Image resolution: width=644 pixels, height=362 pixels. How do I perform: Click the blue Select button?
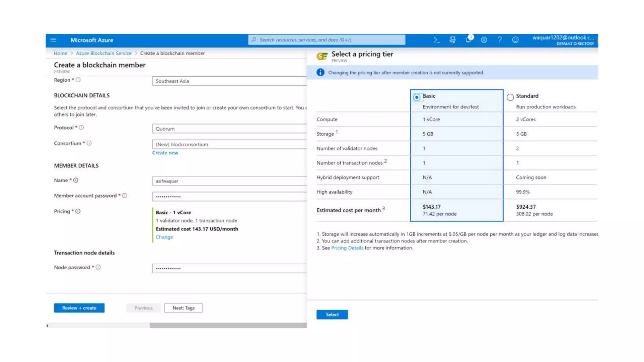point(332,315)
